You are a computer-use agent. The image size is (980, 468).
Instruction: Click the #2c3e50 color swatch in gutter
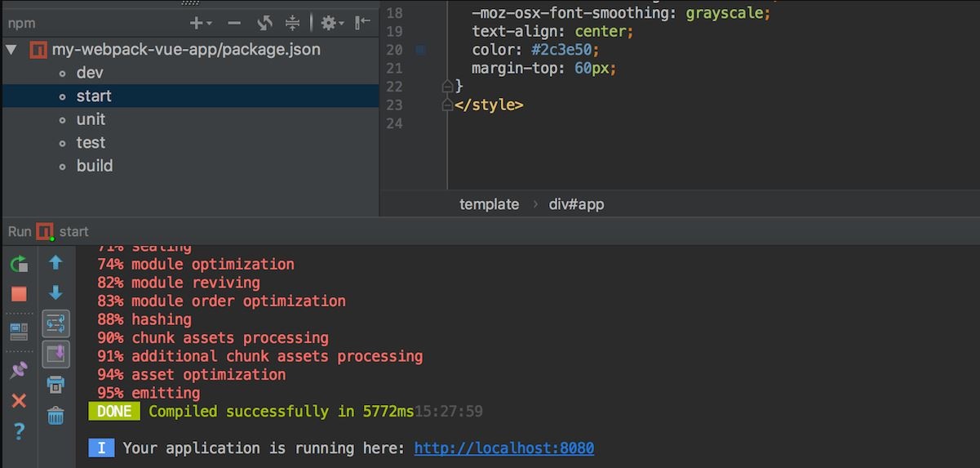[420, 51]
